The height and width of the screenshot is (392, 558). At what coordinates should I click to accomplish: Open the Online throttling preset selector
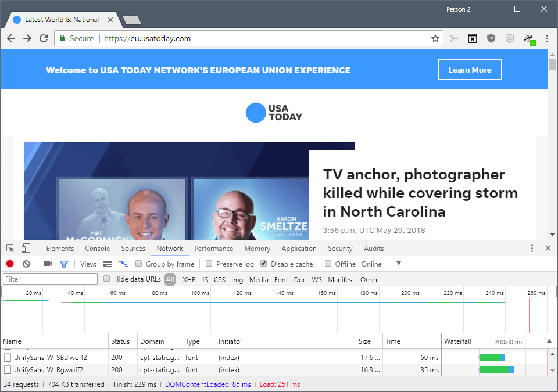(x=371, y=264)
